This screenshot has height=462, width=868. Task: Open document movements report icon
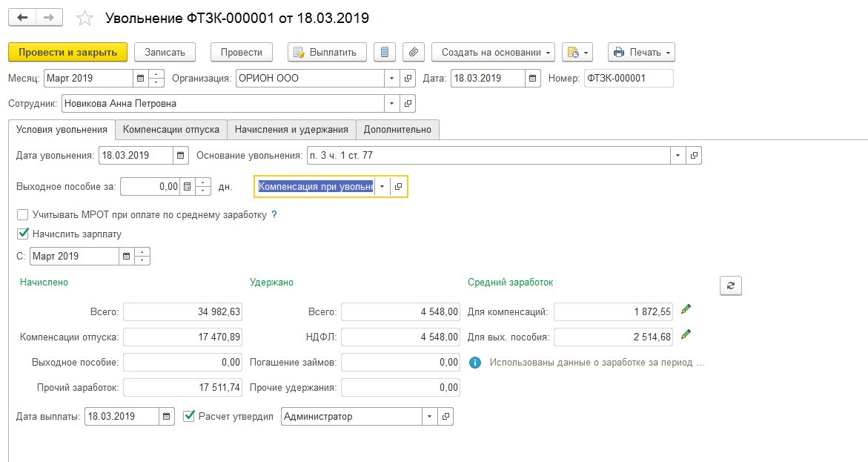pos(385,52)
